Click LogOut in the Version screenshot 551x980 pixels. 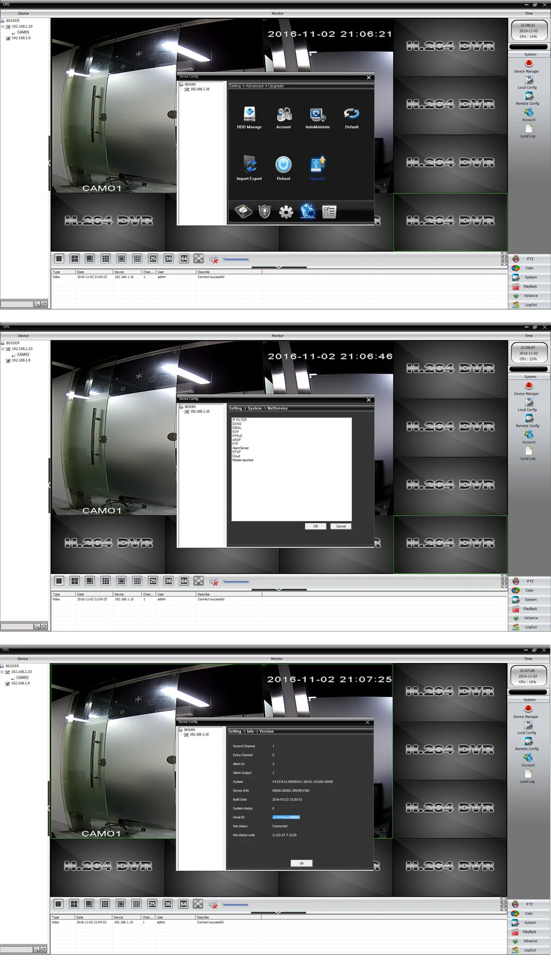pyautogui.click(x=529, y=950)
